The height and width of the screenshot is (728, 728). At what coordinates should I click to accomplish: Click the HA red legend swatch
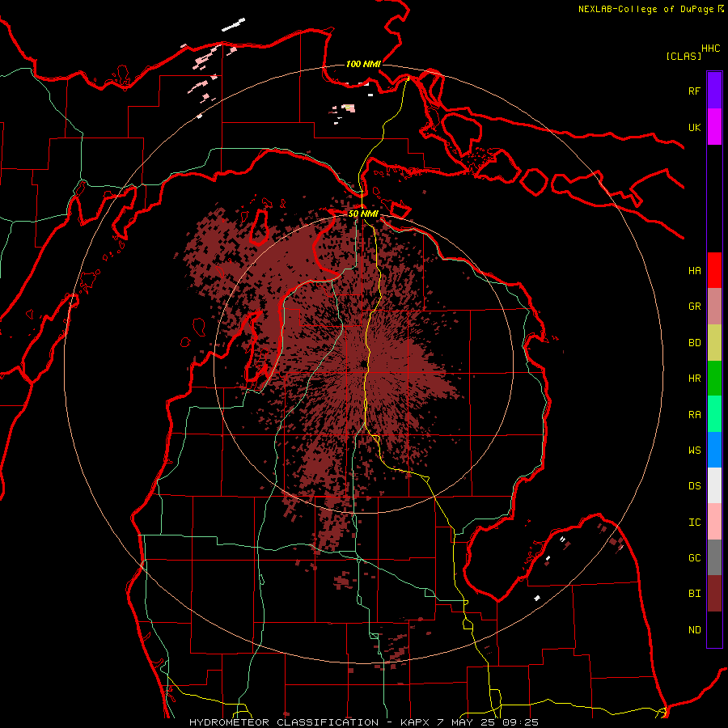click(714, 270)
